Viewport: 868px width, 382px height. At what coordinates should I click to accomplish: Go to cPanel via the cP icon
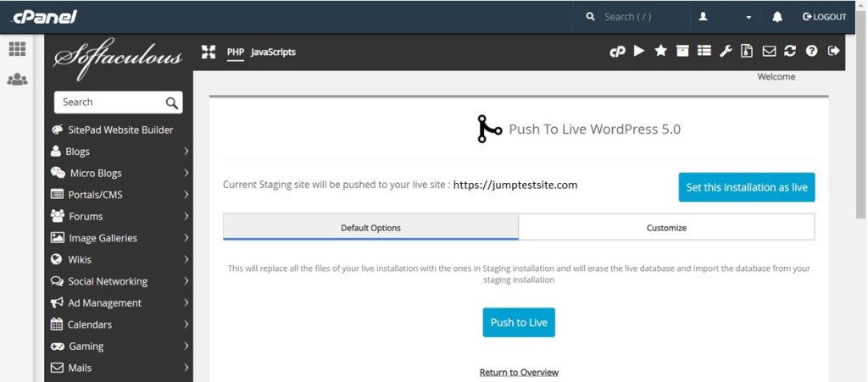tap(617, 52)
